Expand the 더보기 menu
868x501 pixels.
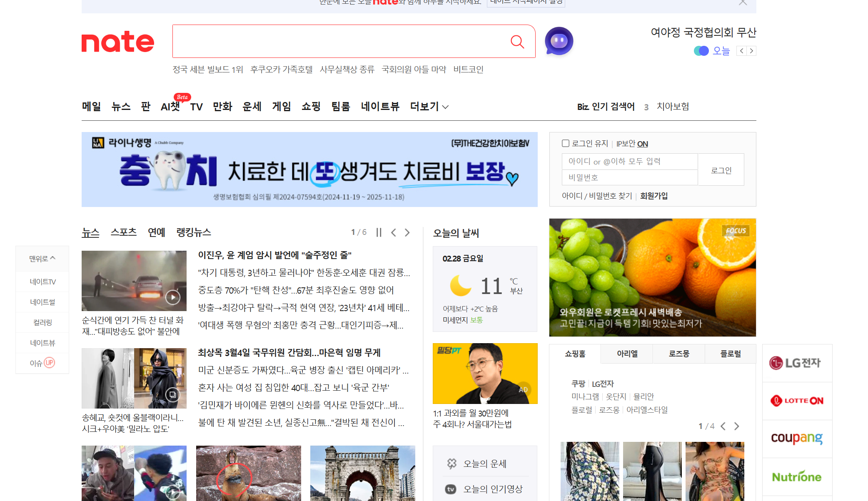tap(429, 107)
